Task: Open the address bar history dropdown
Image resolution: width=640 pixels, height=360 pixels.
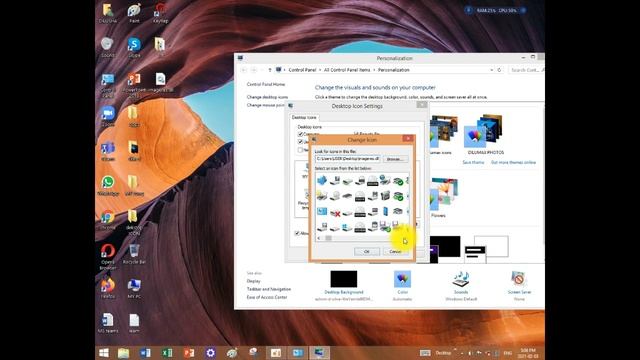Action: (x=491, y=70)
